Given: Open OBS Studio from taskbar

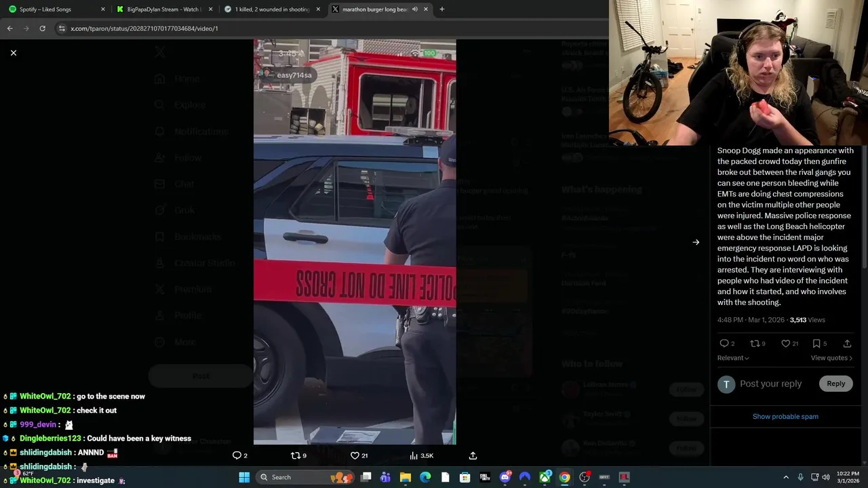Looking at the screenshot, I should pyautogui.click(x=585, y=477).
